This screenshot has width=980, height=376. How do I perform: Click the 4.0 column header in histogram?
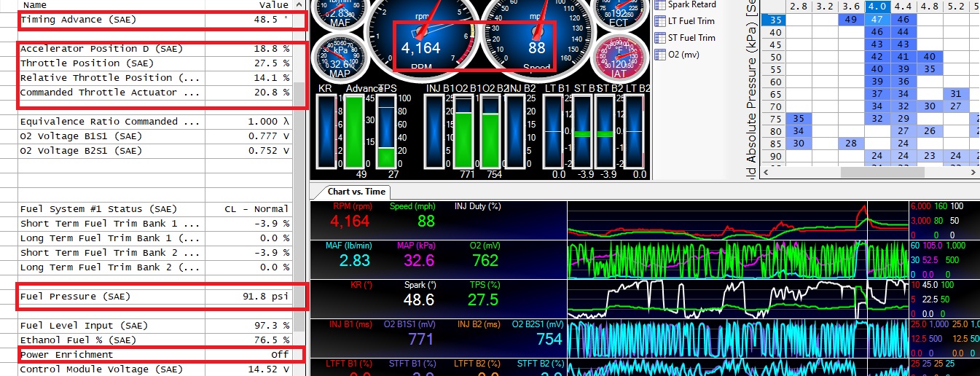[x=877, y=7]
